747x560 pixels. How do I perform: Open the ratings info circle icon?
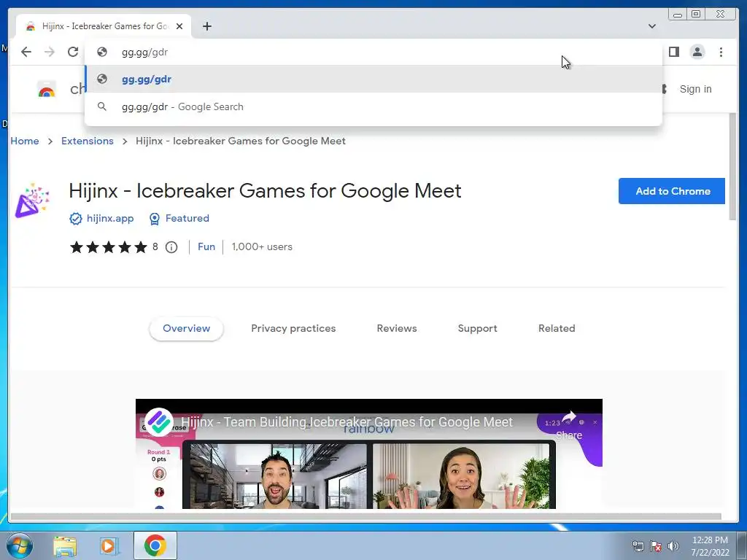coord(171,247)
